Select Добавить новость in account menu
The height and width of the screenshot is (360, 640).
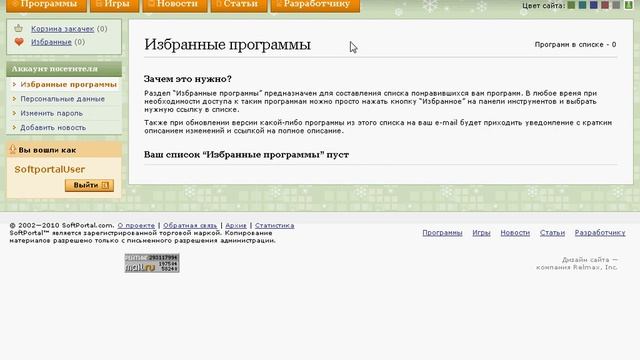click(x=53, y=127)
